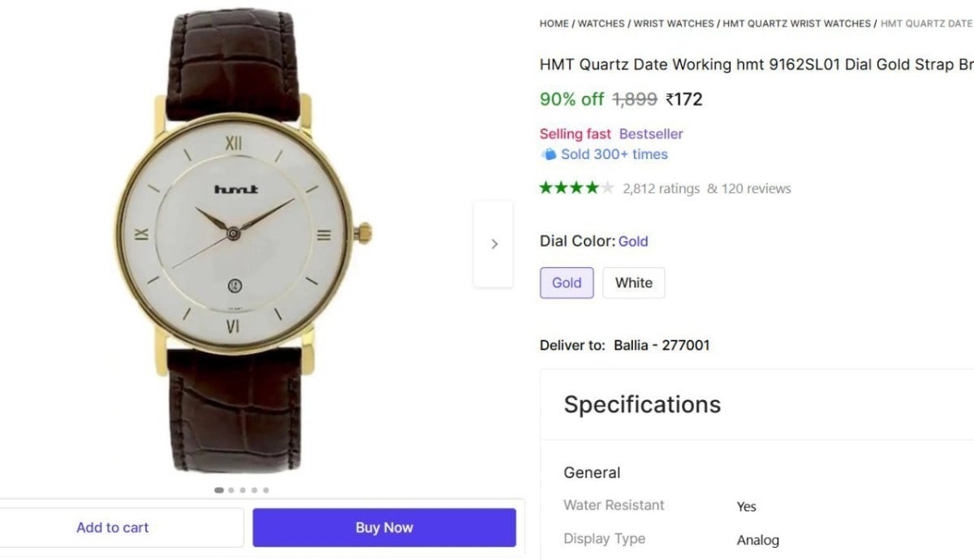This screenshot has height=560, width=974.
Task: Open the 2,812 ratings link
Action: [661, 187]
